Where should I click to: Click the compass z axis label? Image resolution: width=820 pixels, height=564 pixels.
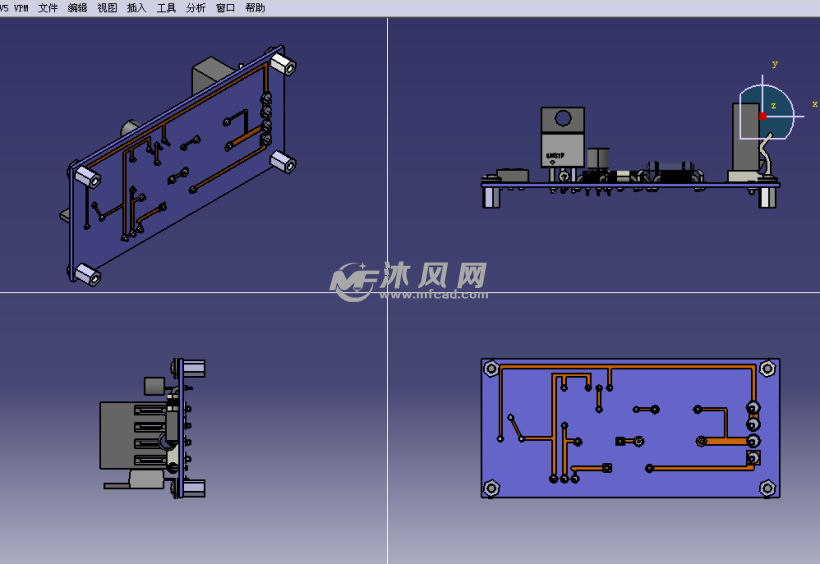coord(773,105)
